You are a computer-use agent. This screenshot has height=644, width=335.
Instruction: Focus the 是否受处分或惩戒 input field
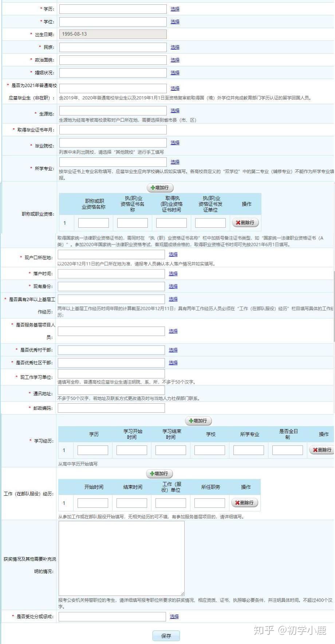[x=112, y=617]
